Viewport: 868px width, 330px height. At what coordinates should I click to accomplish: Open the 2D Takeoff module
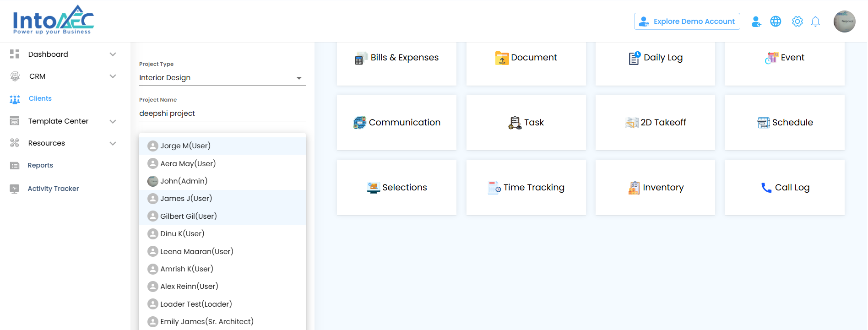coord(655,123)
